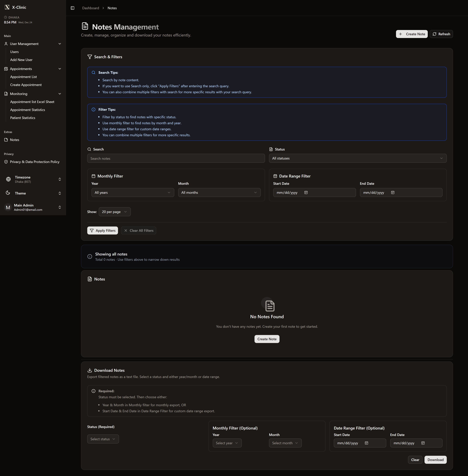The image size is (468, 476).
Task: Collapse the Monitoring sidebar group
Action: point(59,94)
